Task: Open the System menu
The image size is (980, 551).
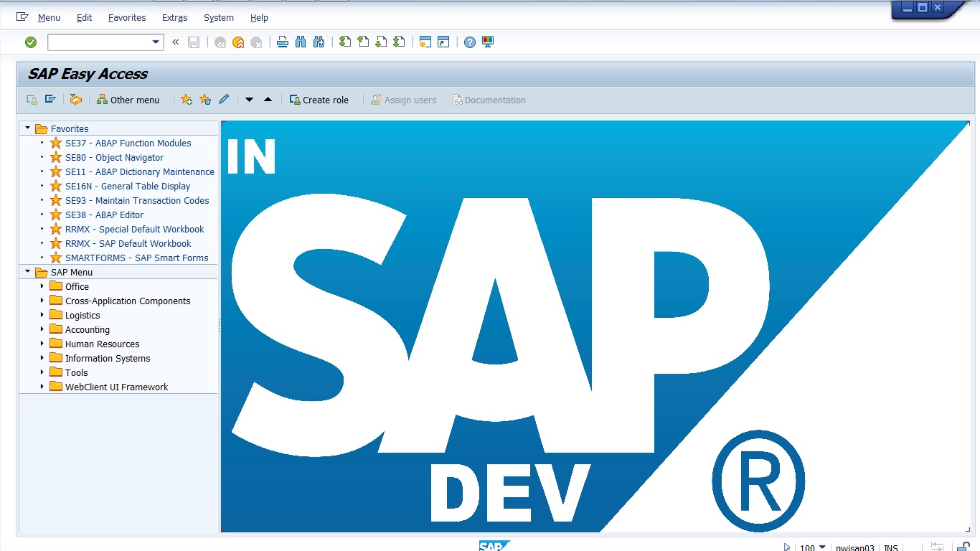Action: [x=219, y=17]
